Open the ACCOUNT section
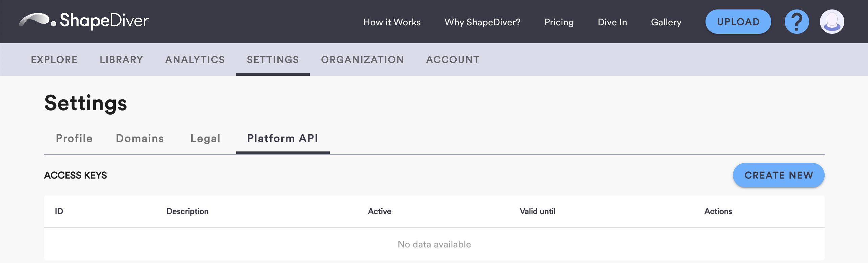This screenshot has height=263, width=868. (453, 59)
